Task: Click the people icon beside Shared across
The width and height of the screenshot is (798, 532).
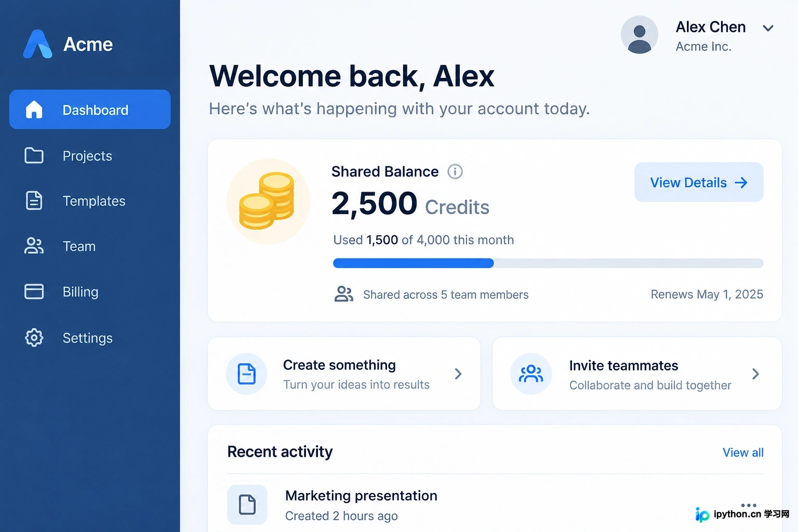Action: [343, 294]
